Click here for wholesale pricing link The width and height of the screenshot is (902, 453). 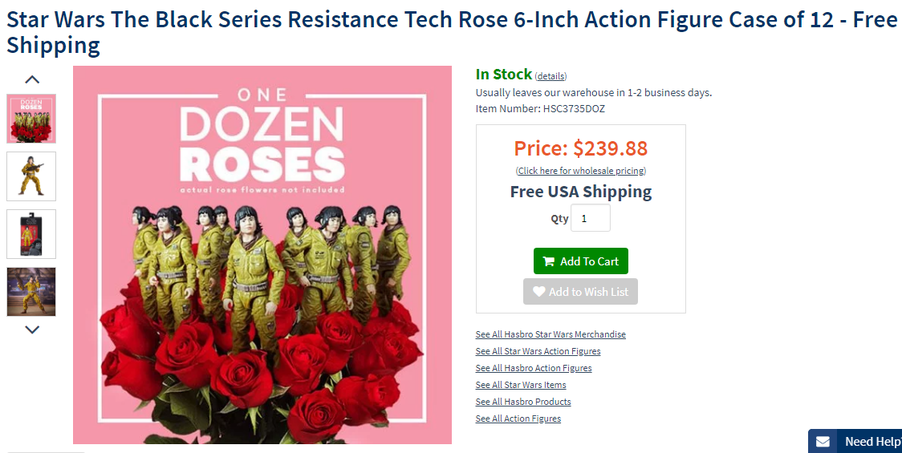pyautogui.click(x=581, y=171)
